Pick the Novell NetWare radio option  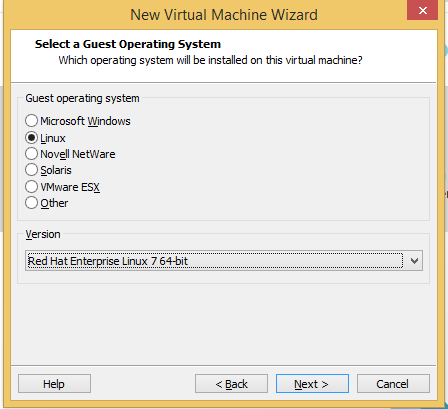pyautogui.click(x=31, y=154)
